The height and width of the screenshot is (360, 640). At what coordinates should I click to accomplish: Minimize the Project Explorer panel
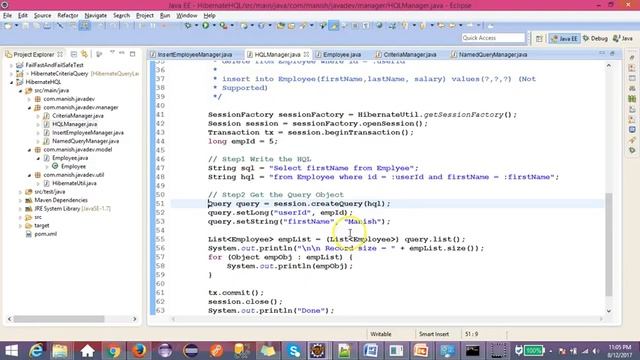(122, 53)
